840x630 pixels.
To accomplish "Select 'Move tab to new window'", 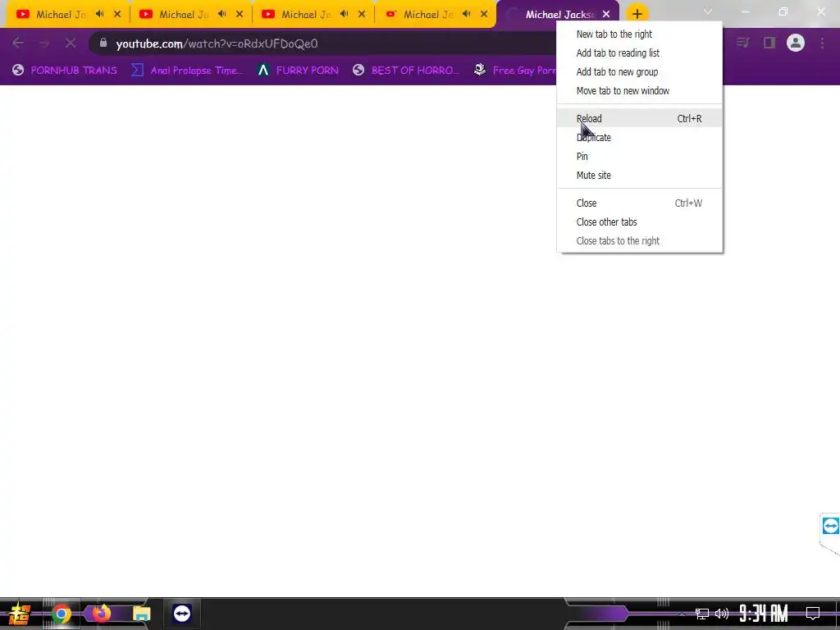I will pos(640,90).
